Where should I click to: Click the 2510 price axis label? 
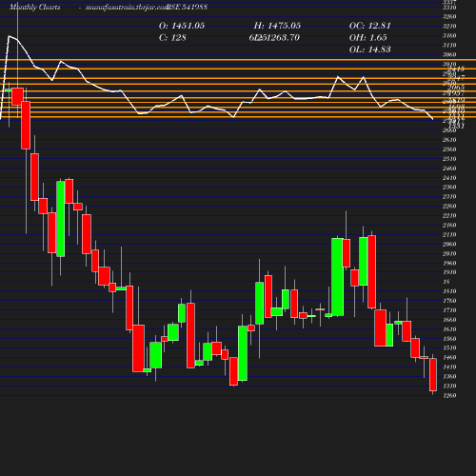click(449, 159)
